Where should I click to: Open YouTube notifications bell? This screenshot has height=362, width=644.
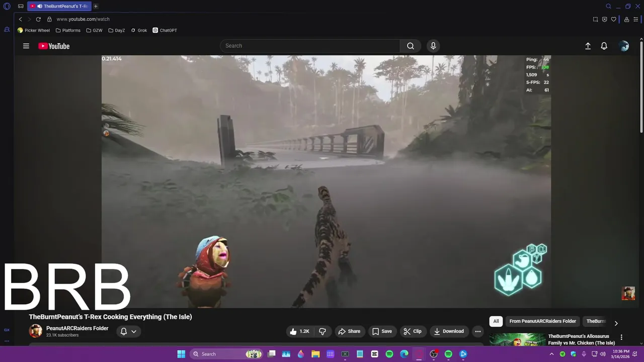coord(604,46)
